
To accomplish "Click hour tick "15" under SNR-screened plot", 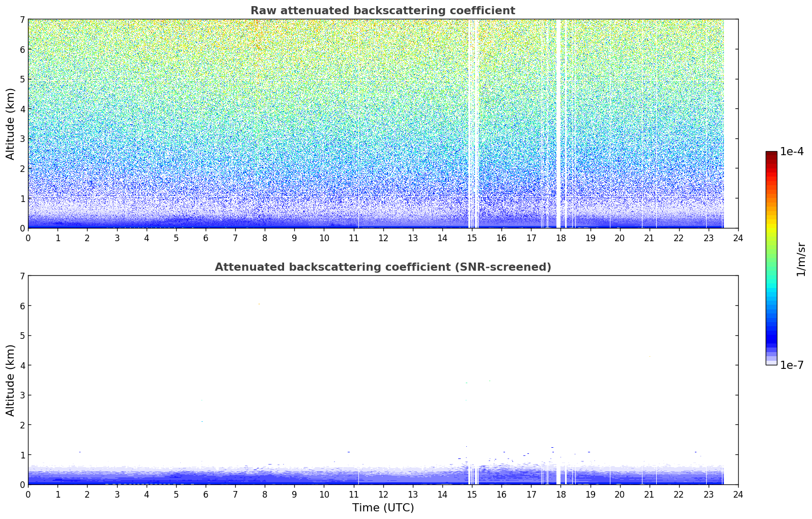I will click(472, 494).
